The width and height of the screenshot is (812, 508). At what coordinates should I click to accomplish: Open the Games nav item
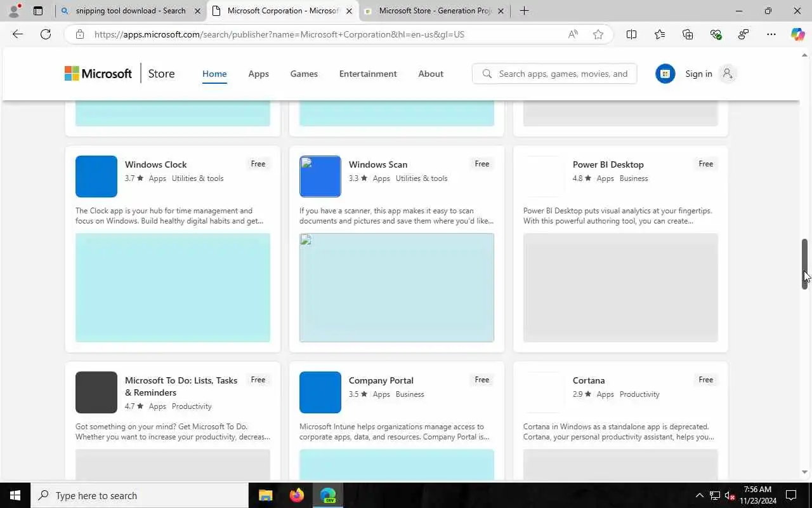(x=304, y=74)
